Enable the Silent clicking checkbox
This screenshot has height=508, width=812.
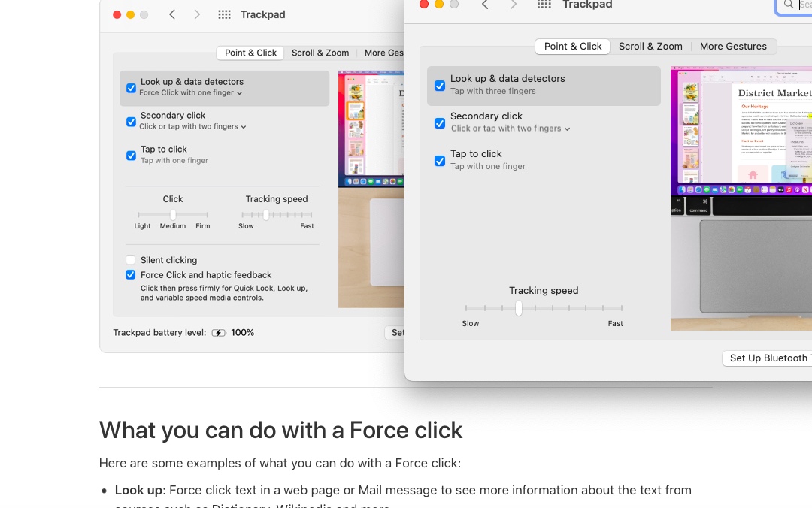131,260
